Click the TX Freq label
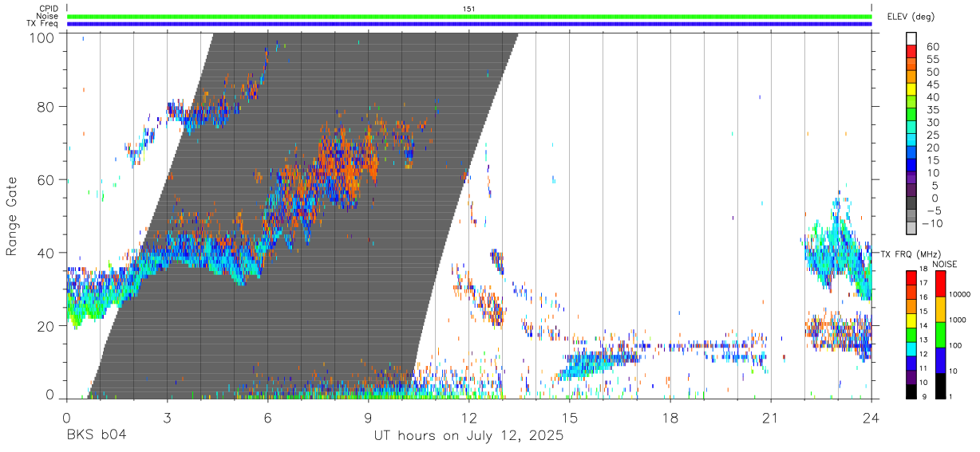The width and height of the screenshot is (980, 452). tap(43, 24)
